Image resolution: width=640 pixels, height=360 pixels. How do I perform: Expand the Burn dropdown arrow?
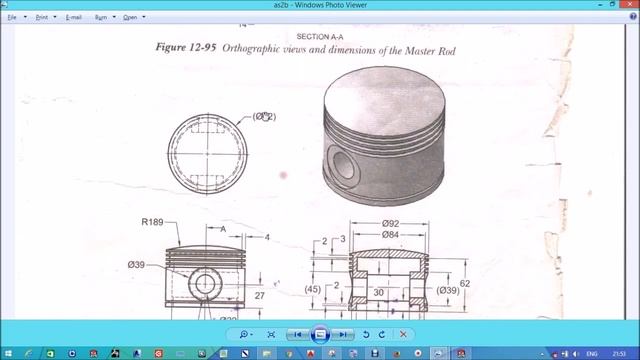pyautogui.click(x=114, y=17)
